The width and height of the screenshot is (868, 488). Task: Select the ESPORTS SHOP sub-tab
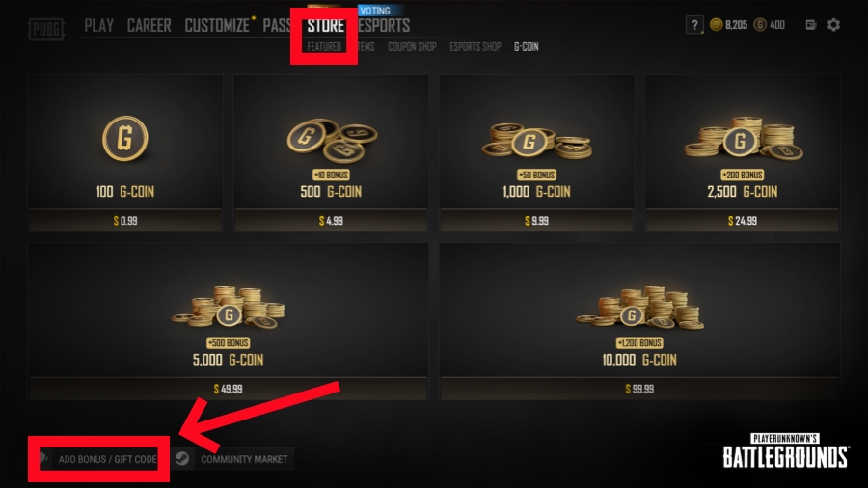(x=475, y=47)
